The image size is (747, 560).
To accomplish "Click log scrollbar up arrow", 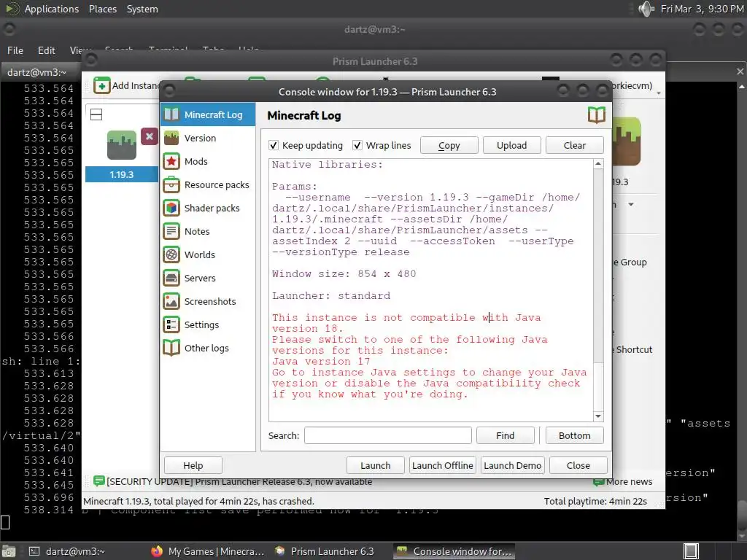I will pyautogui.click(x=598, y=164).
